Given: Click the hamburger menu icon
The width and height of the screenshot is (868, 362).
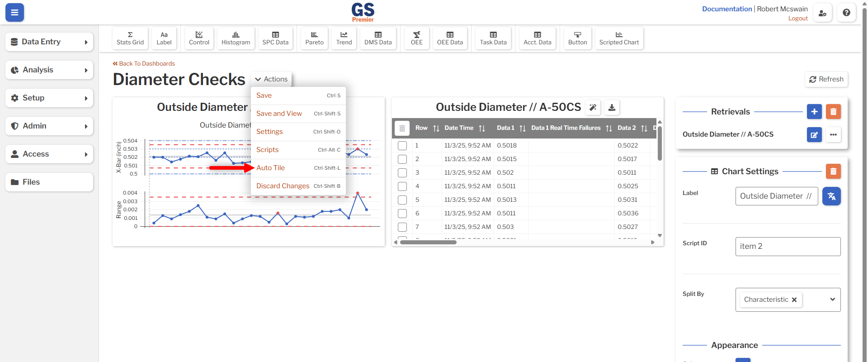Looking at the screenshot, I should click(x=14, y=13).
